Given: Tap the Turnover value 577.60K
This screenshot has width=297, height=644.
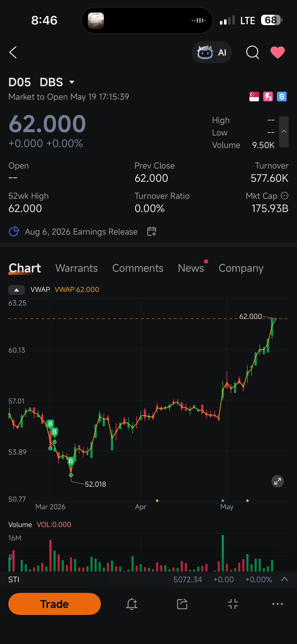Looking at the screenshot, I should [270, 178].
